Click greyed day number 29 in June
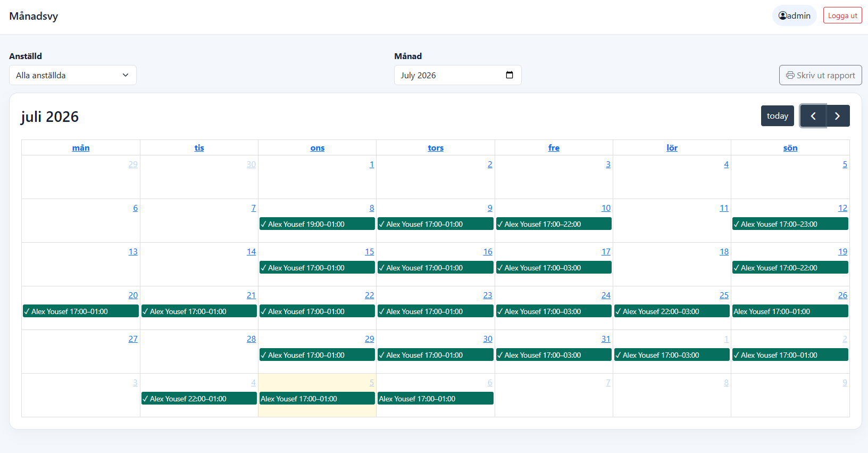The width and height of the screenshot is (868, 453). point(133,164)
